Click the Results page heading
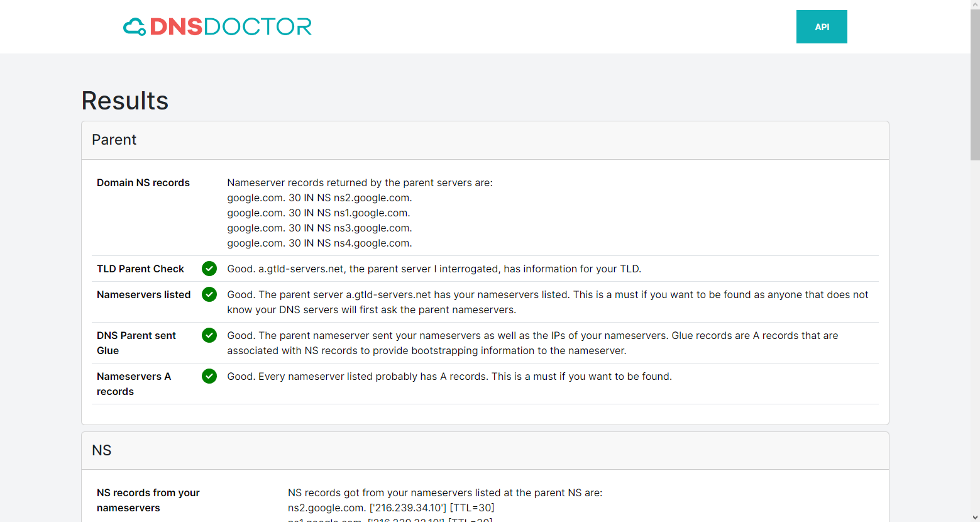 [124, 100]
